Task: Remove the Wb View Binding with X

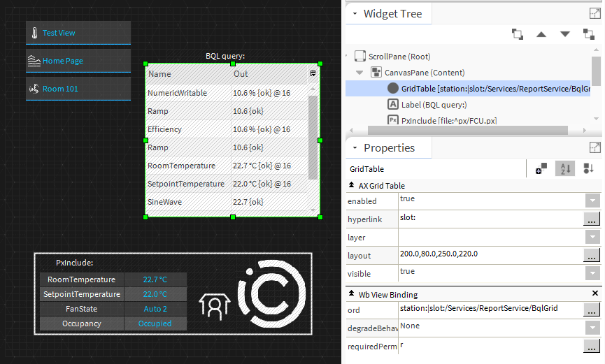Action: tap(595, 294)
